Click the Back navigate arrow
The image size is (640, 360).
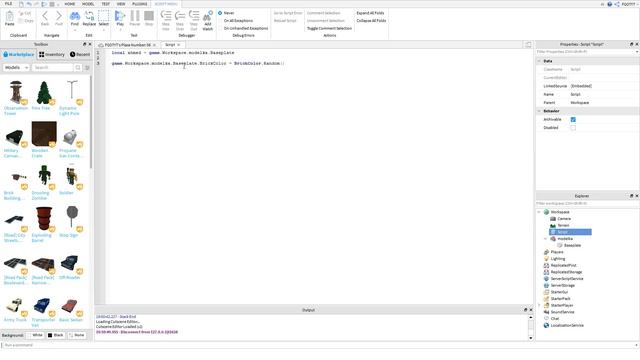click(x=45, y=16)
